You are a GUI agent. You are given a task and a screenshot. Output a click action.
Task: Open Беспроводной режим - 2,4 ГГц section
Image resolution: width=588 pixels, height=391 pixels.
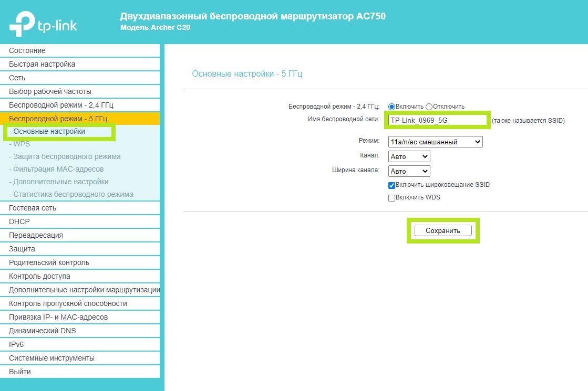[61, 105]
